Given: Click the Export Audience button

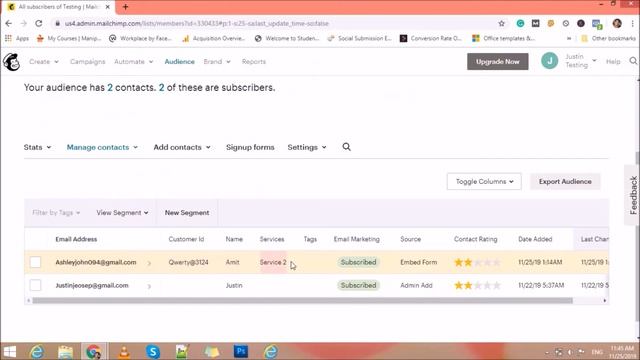Looking at the screenshot, I should (x=565, y=182).
